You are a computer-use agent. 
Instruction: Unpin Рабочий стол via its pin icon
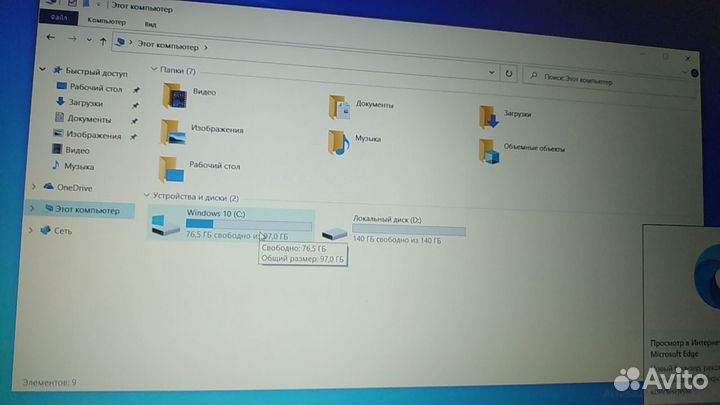pos(136,90)
